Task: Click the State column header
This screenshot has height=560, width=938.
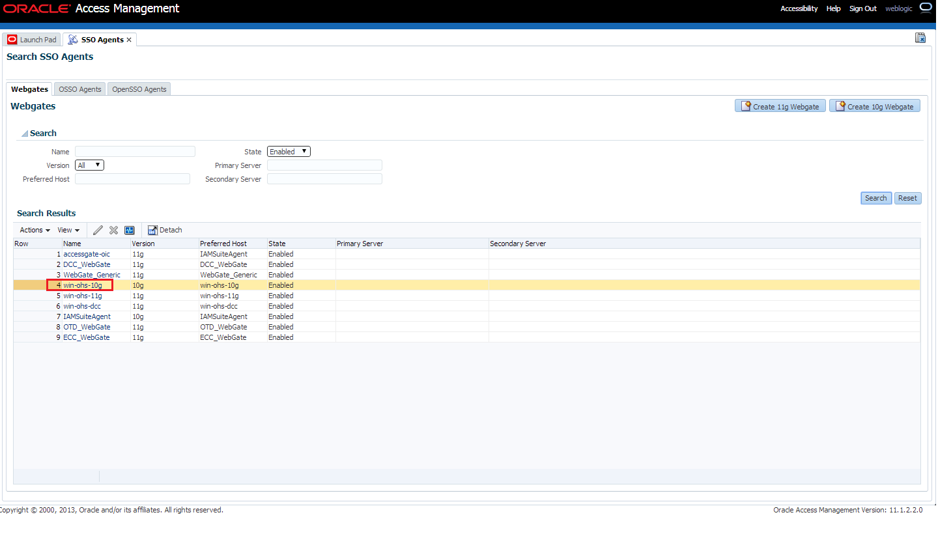Action: [302, 244]
